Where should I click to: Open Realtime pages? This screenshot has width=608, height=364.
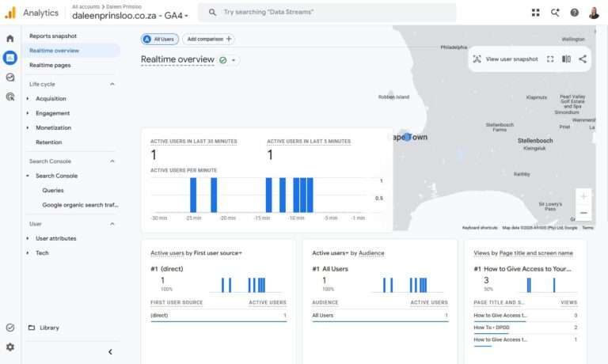tap(50, 65)
